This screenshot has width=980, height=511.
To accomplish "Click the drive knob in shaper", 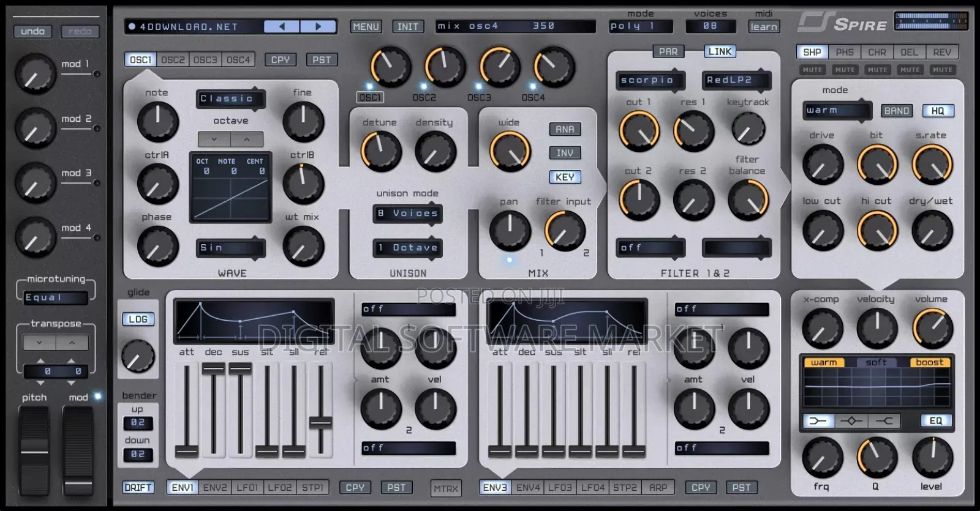I will click(x=823, y=165).
